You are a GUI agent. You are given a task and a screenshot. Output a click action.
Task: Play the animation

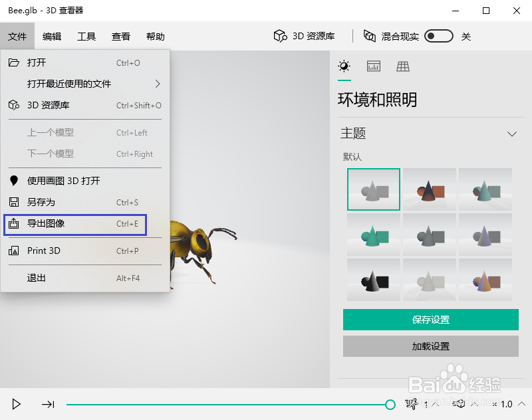pos(16,404)
